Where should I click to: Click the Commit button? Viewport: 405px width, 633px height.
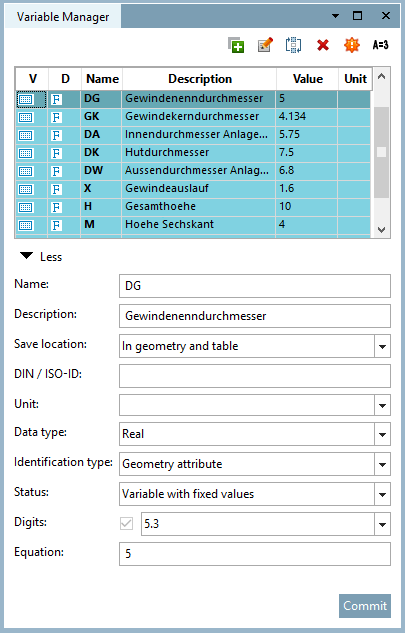(x=365, y=606)
